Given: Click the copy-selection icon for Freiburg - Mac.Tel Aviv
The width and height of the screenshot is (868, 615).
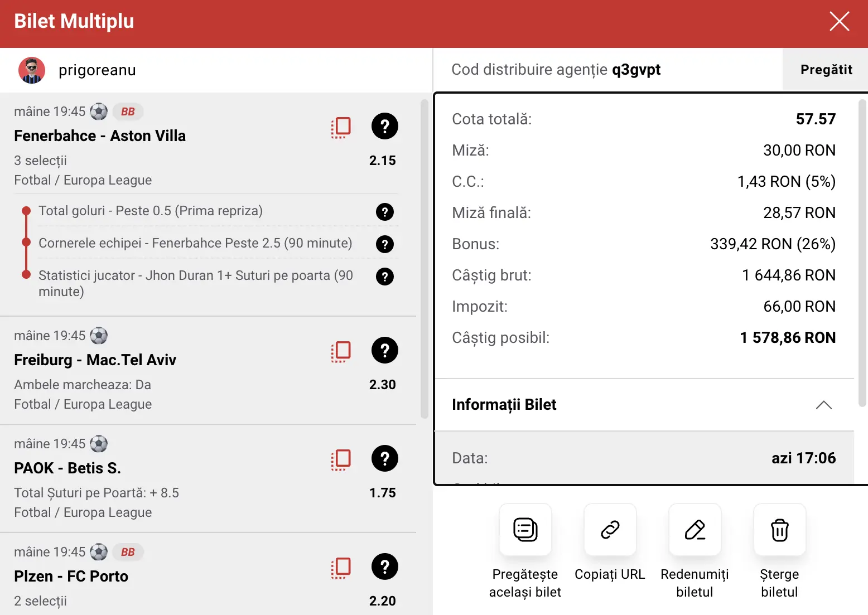Looking at the screenshot, I should pos(341,351).
